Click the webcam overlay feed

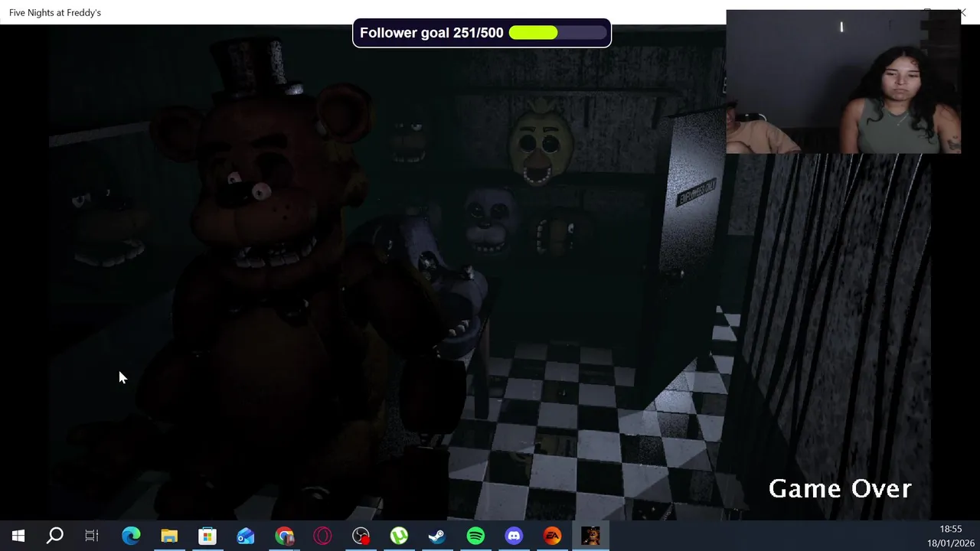843,82
